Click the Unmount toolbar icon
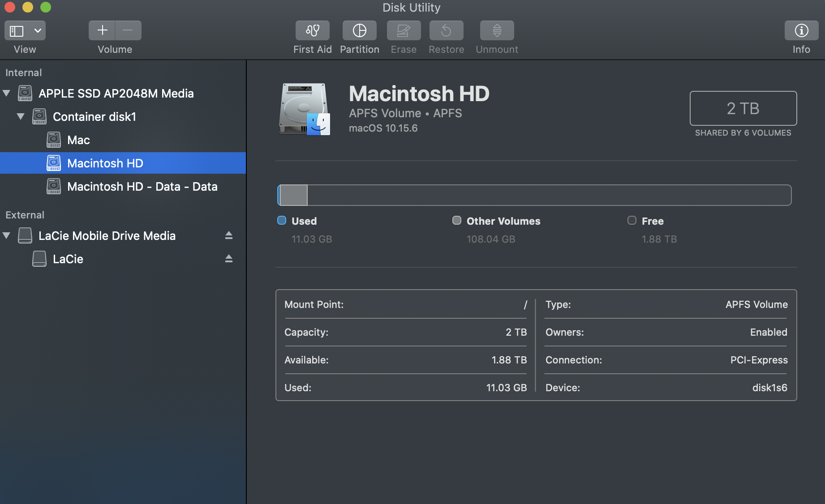825x504 pixels. tap(497, 30)
